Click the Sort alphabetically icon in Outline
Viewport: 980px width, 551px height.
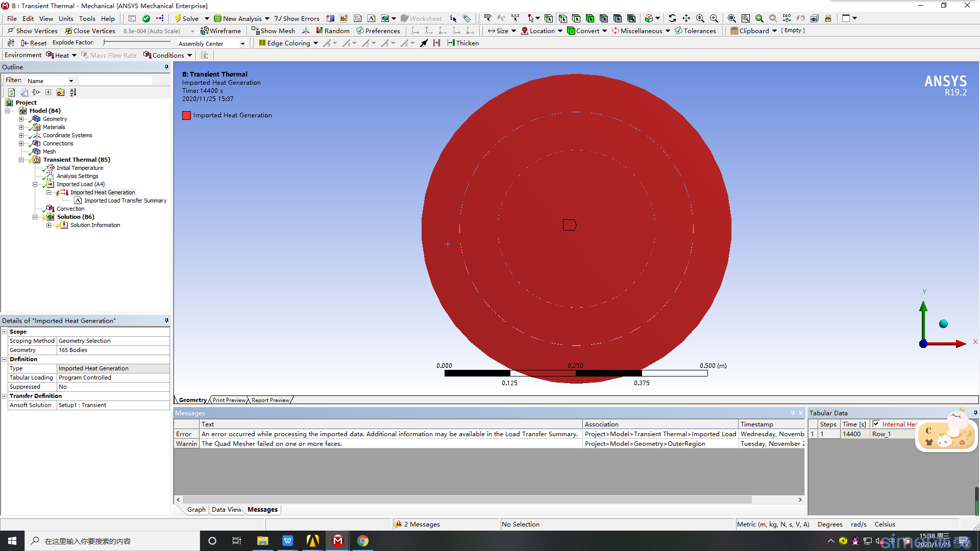(x=73, y=92)
